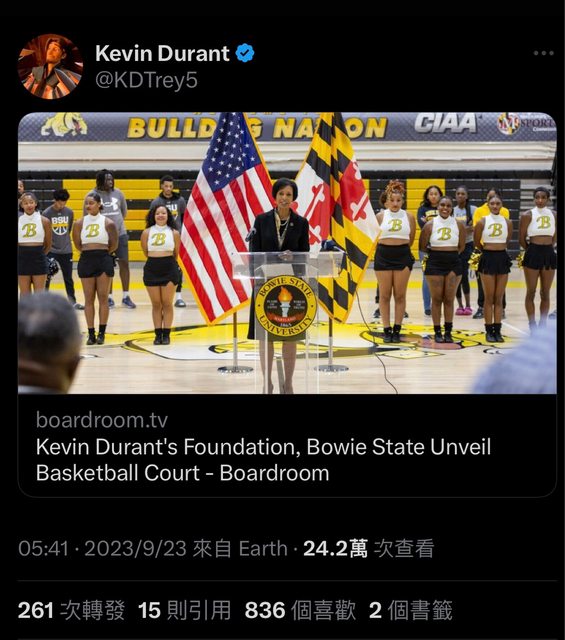565x640 pixels.
Task: Open Kevin Durant's profile avatar
Action: tap(51, 67)
